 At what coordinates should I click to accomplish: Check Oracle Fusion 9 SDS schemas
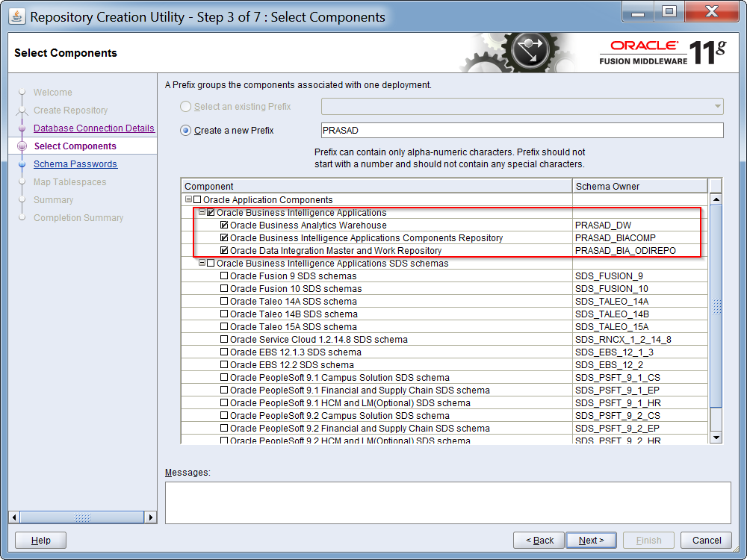click(x=224, y=276)
